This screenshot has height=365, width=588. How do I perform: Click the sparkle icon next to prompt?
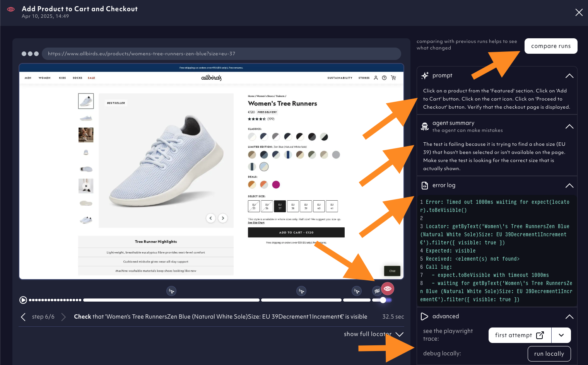point(425,76)
